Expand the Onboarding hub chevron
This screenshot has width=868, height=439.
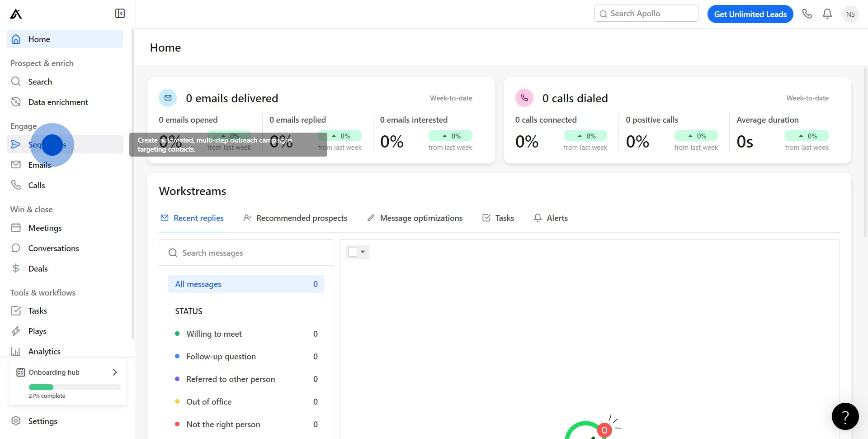[x=115, y=372]
